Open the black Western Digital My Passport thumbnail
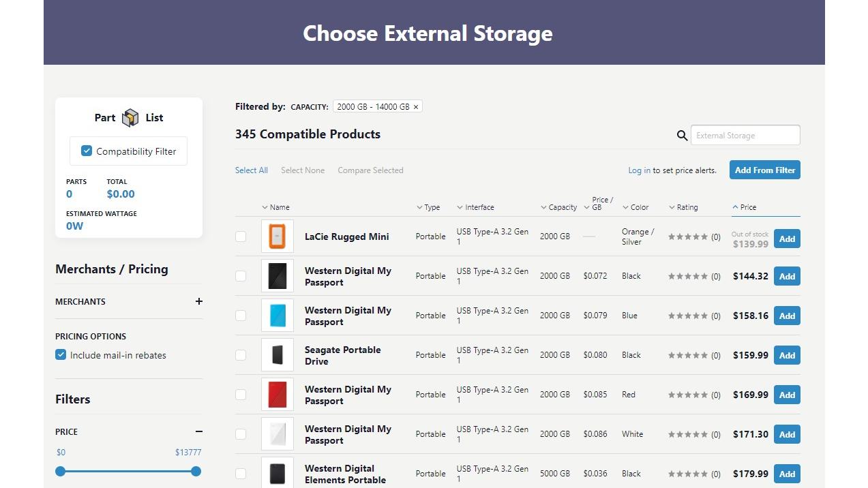Screen dimensions: 868x488 278,276
